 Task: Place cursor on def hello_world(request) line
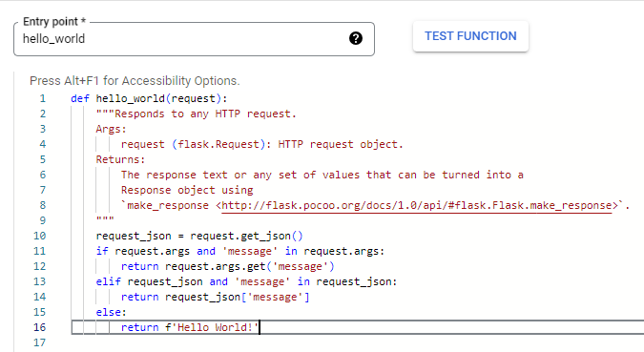click(x=149, y=98)
